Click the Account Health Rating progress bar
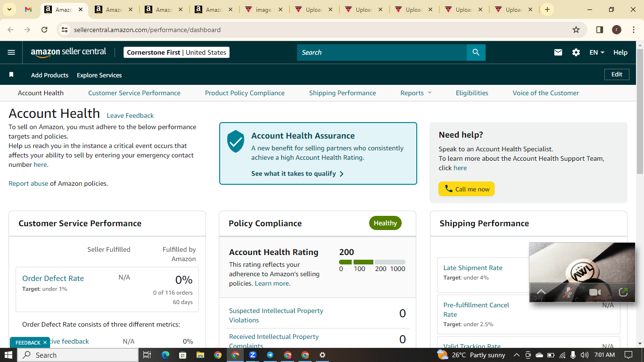The width and height of the screenshot is (644, 362). (x=372, y=262)
